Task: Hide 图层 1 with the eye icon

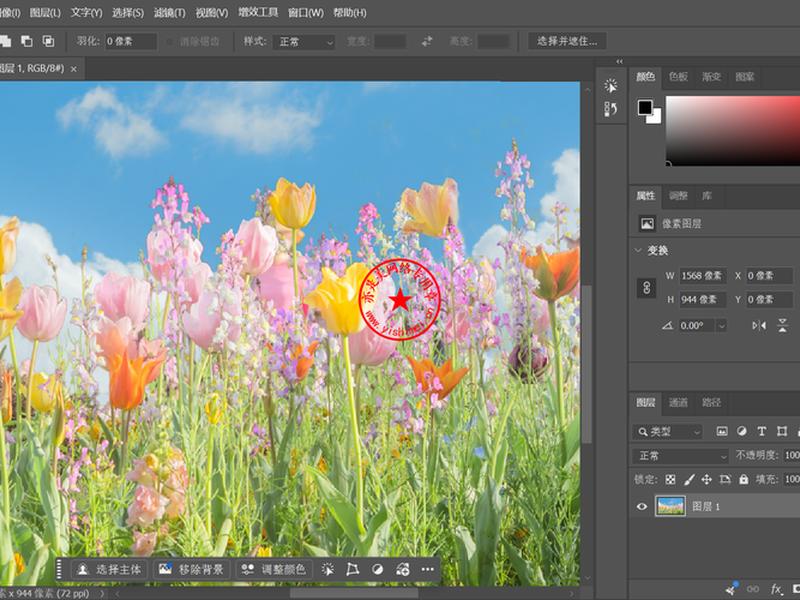Action: coord(642,507)
